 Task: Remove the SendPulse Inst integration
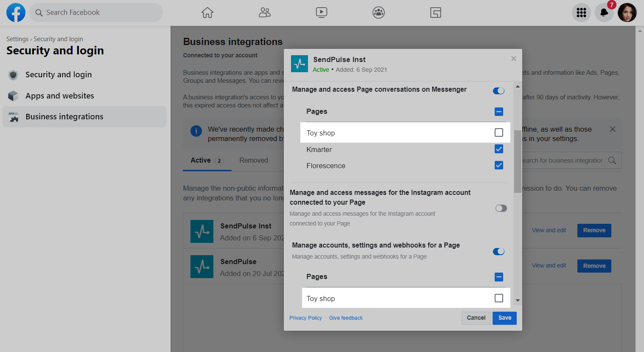(594, 231)
